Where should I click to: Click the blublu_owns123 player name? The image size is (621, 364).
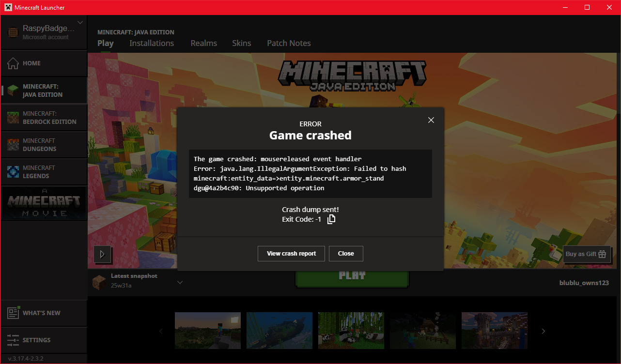pyautogui.click(x=584, y=283)
